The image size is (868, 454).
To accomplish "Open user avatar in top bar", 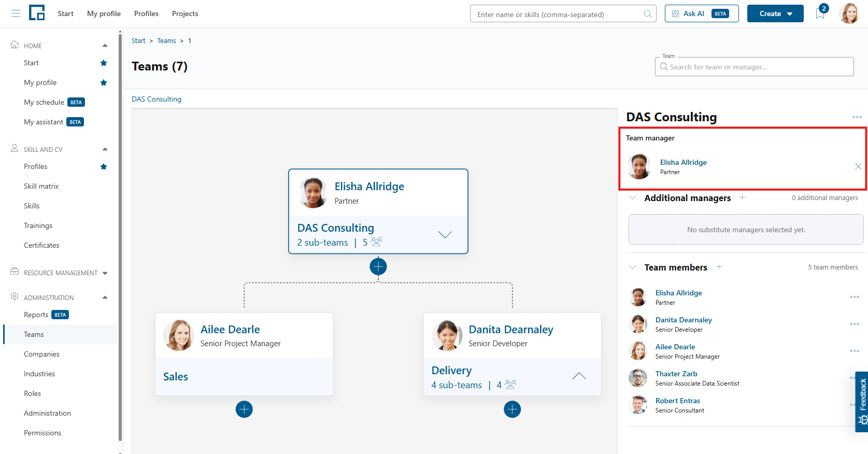I will pyautogui.click(x=849, y=13).
